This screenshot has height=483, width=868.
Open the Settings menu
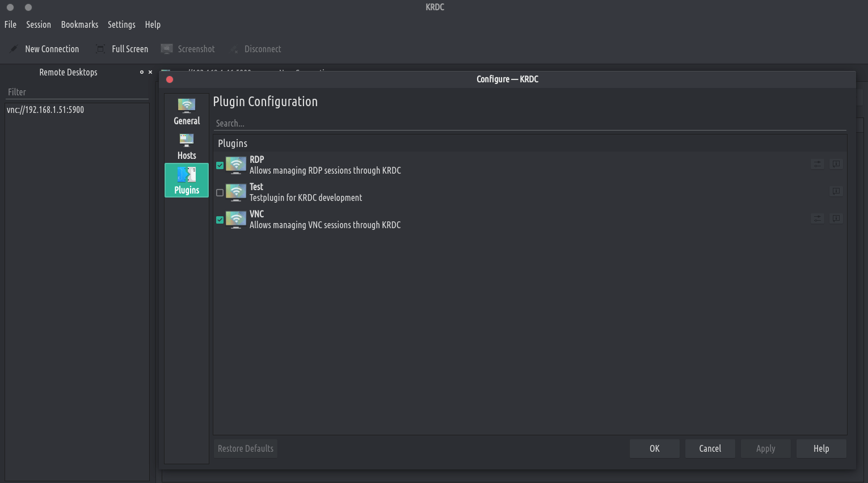pyautogui.click(x=121, y=24)
